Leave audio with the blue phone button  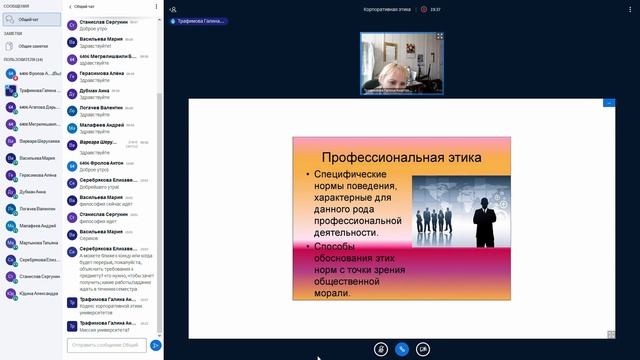coord(402,349)
